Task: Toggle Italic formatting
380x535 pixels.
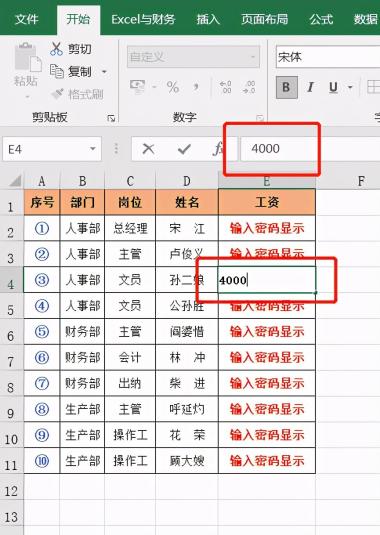Action: [x=310, y=87]
